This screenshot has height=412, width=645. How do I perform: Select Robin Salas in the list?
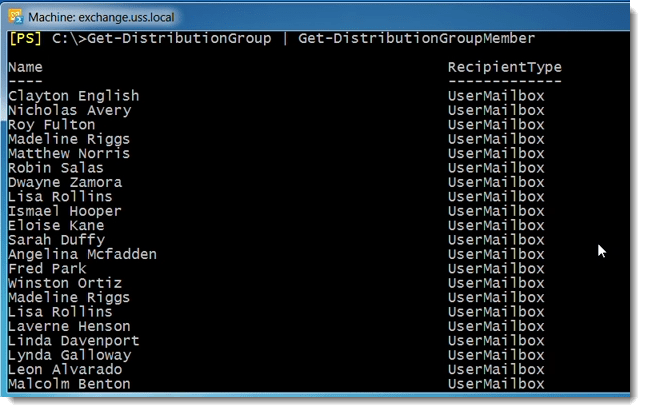[x=56, y=168]
